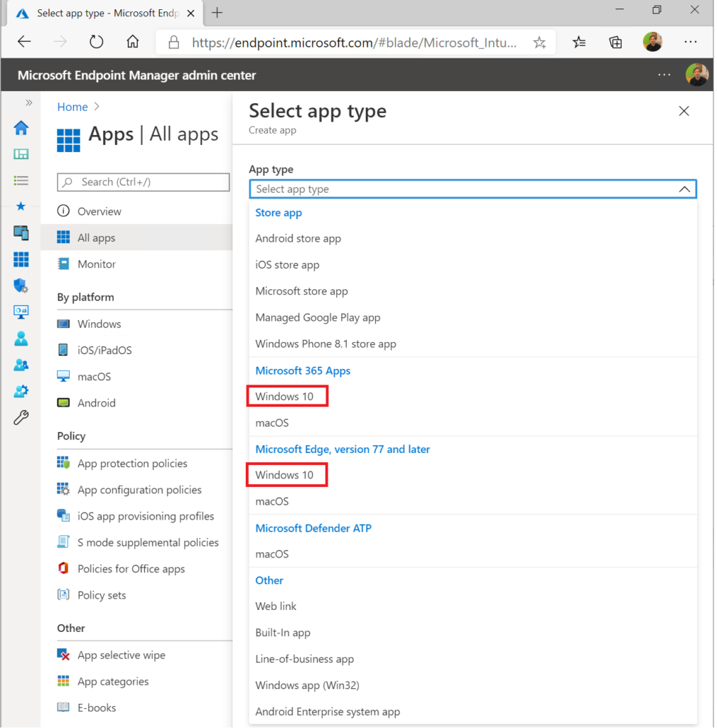Screen dimensions: 717x728
Task: Collapse the 'Select app type' dropdown
Action: click(x=684, y=189)
